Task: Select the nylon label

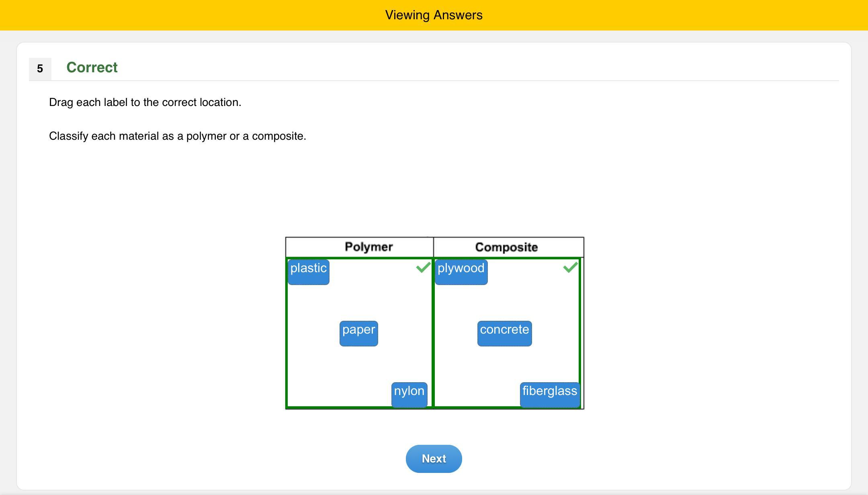Action: 409,395
